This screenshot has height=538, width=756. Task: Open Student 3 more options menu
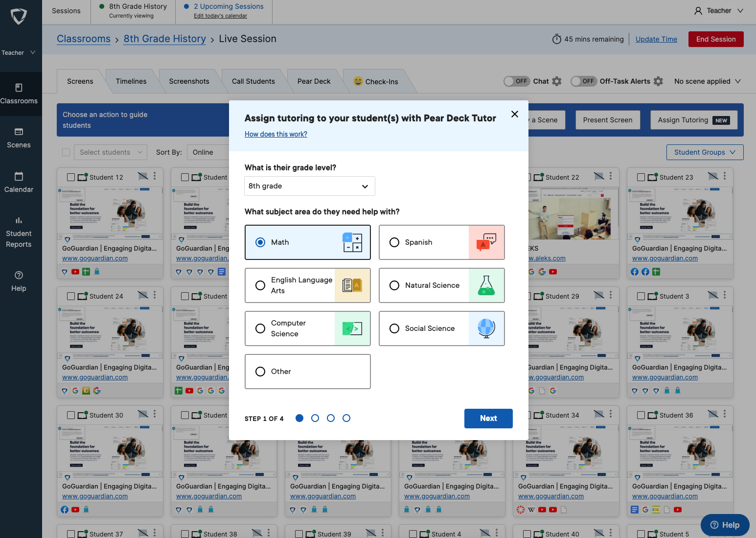click(725, 295)
